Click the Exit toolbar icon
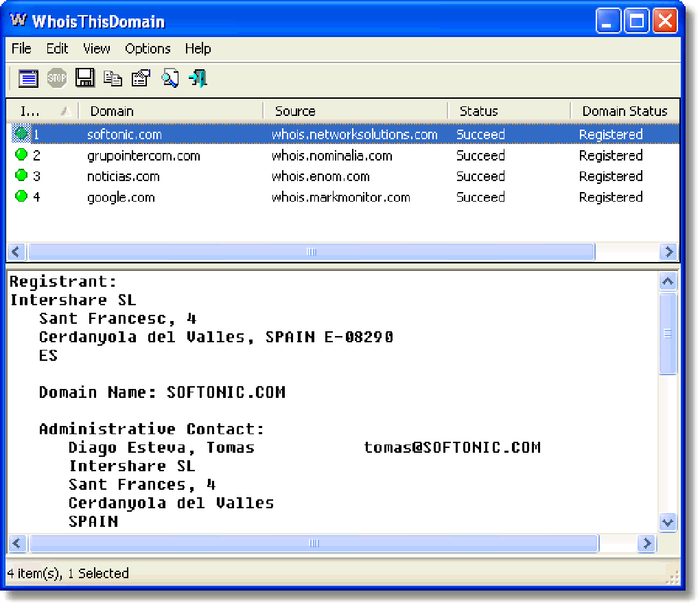 [198, 78]
